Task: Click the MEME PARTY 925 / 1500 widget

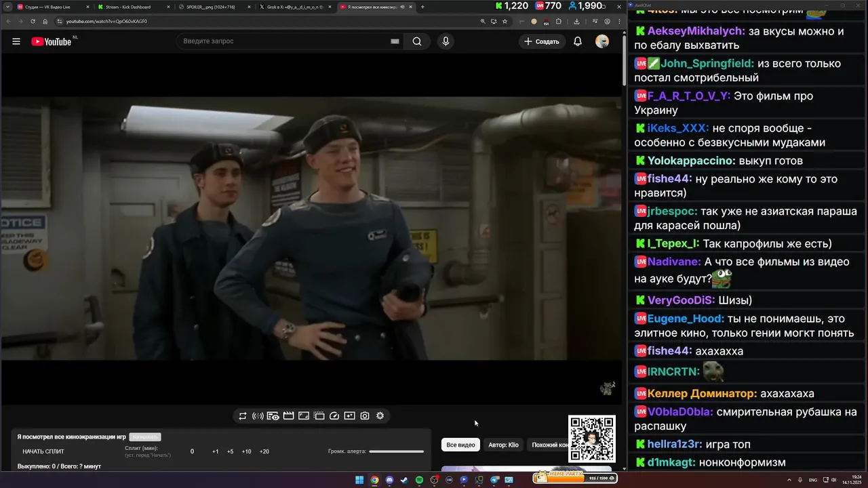Action: (x=575, y=476)
